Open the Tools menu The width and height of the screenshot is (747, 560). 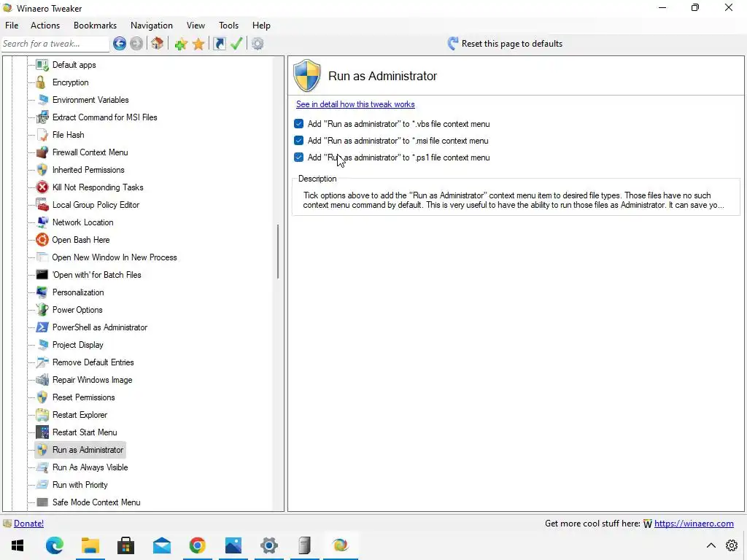(x=228, y=26)
